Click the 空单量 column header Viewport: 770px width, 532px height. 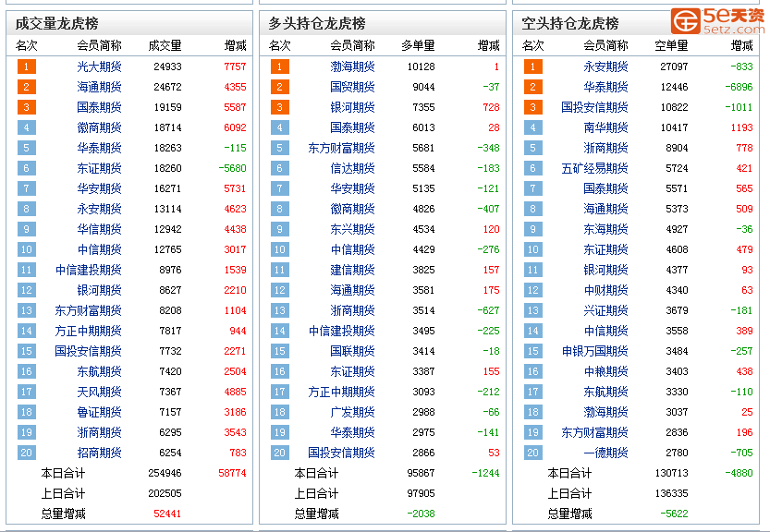click(x=672, y=45)
